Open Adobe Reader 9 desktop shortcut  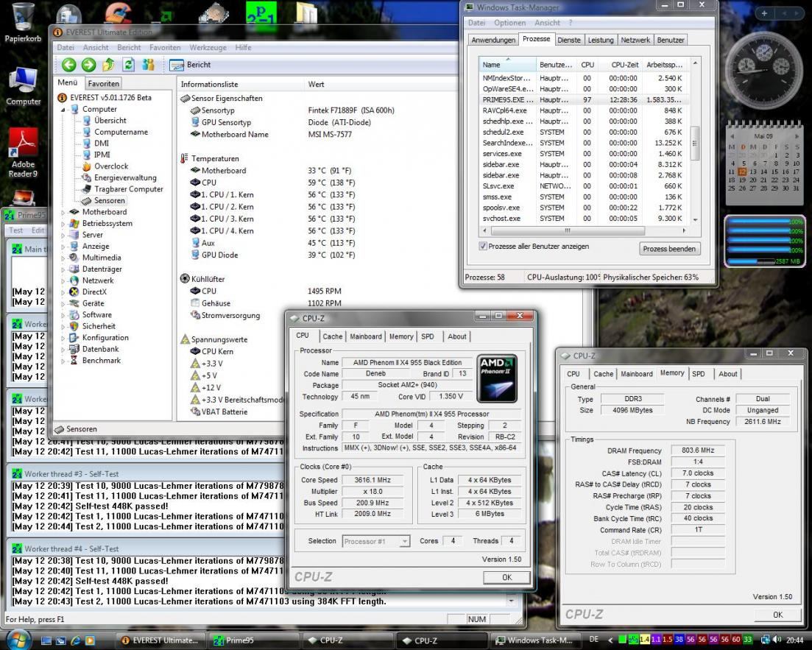23,153
